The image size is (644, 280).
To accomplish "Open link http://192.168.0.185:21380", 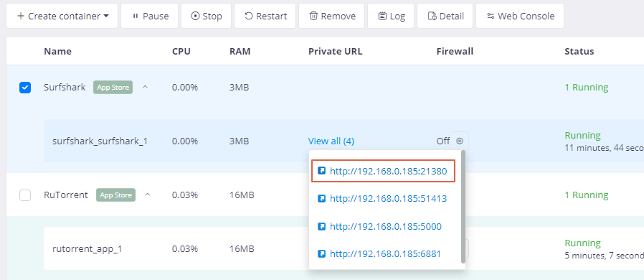I will point(388,171).
